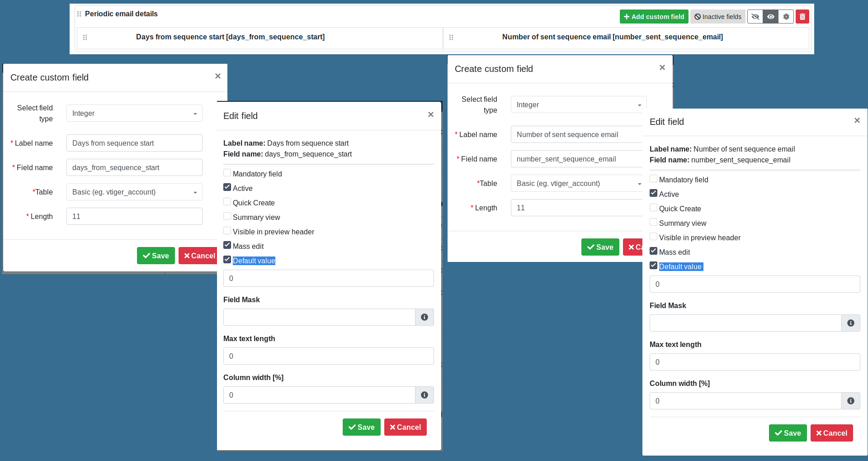Click Field Mask info icon in right Edit field

(851, 323)
